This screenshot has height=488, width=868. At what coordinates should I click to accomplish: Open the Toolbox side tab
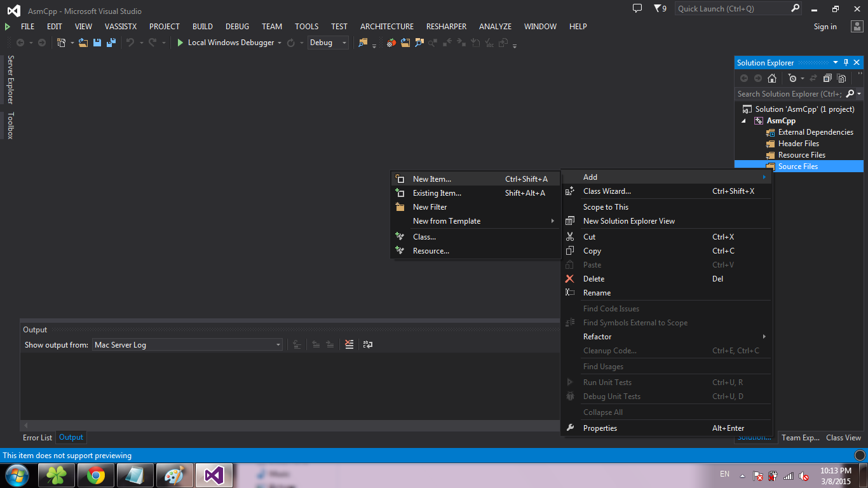pyautogui.click(x=10, y=125)
